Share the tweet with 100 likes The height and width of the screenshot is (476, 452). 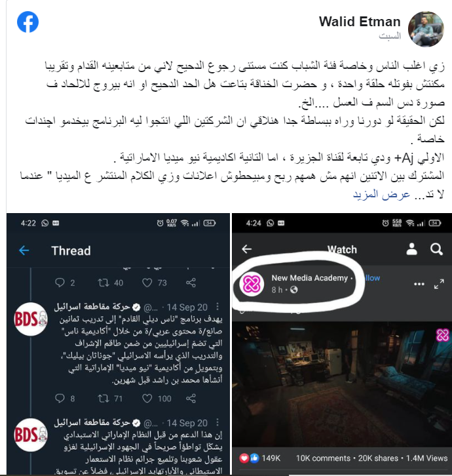191,398
